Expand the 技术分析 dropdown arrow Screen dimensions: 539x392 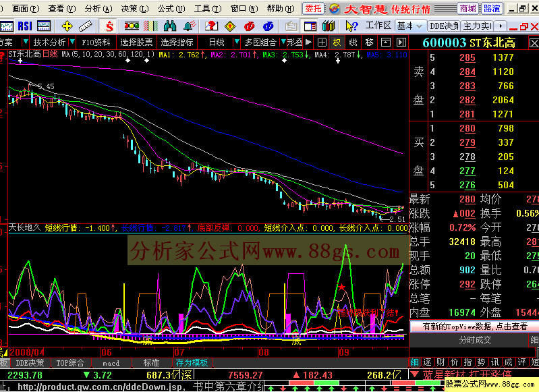click(72, 43)
